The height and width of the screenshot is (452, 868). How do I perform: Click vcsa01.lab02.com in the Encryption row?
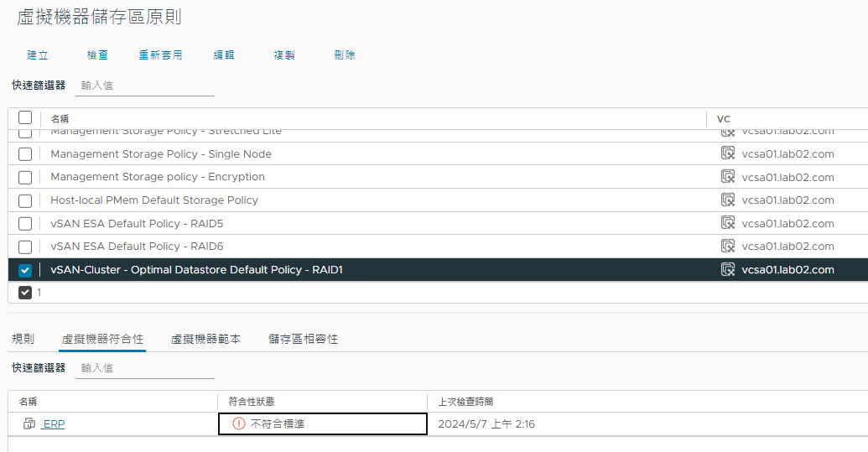pos(787,178)
